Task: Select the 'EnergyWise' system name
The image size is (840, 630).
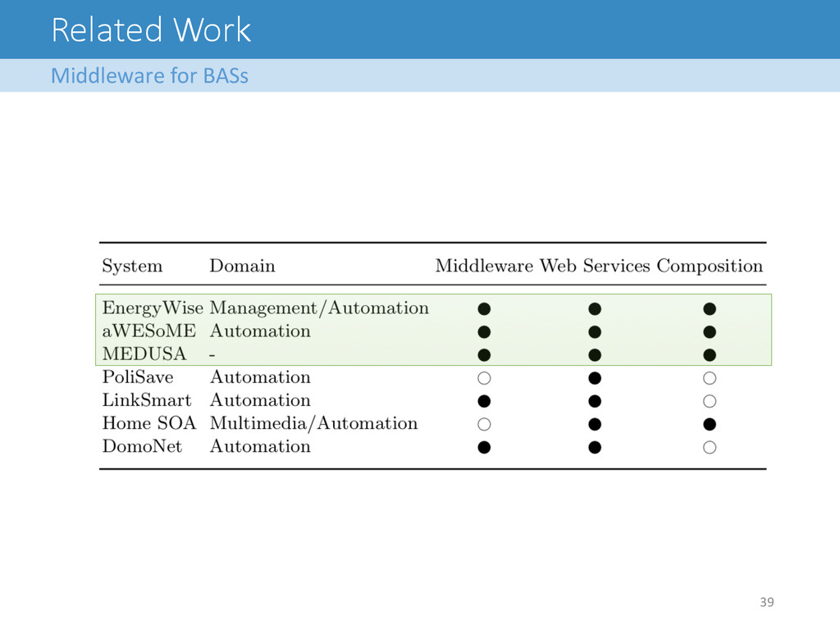Action: click(153, 308)
